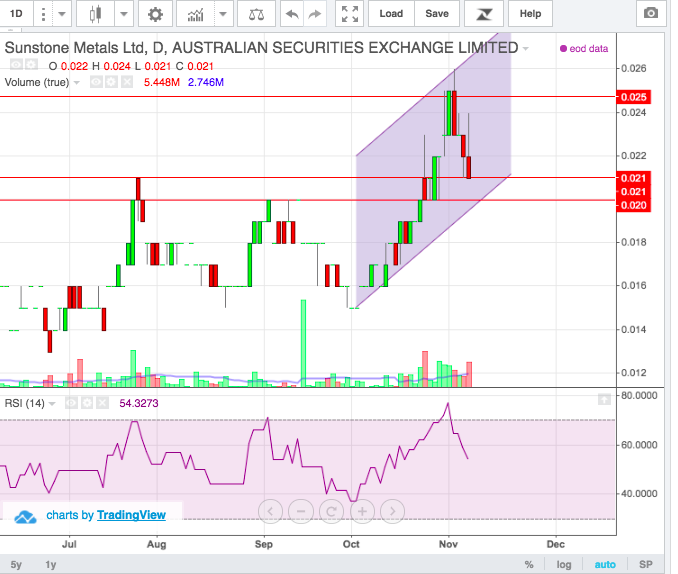Expand symbol title dropdown arrow
This screenshot has width=678, height=574.
tap(525, 48)
